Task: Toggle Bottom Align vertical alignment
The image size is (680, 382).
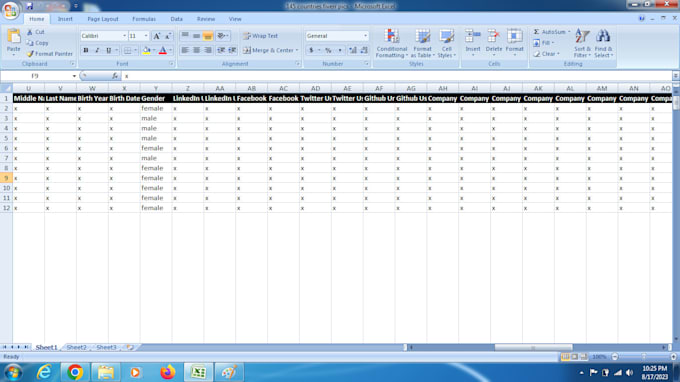Action: [208, 36]
